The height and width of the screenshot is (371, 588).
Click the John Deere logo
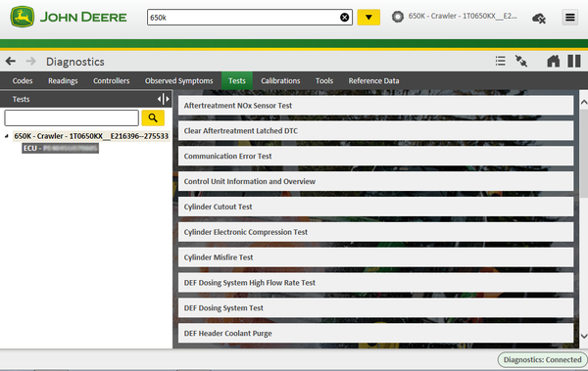[69, 17]
